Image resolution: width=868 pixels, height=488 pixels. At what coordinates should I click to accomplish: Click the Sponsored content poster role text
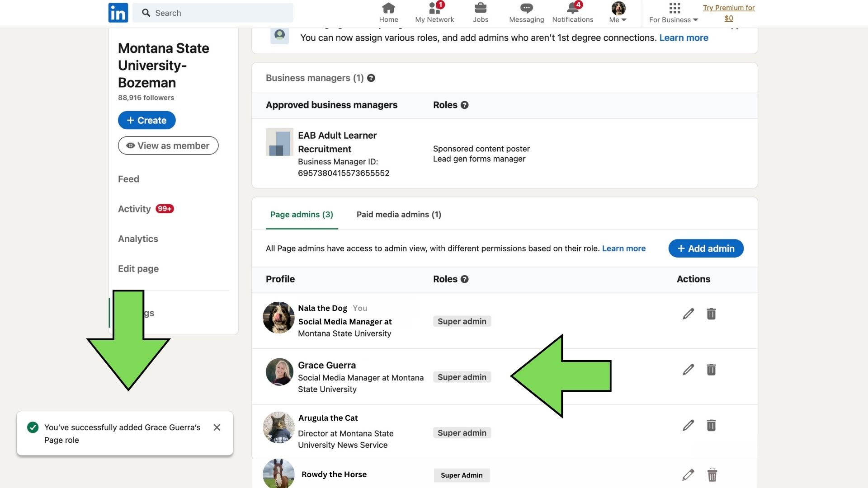(x=481, y=149)
